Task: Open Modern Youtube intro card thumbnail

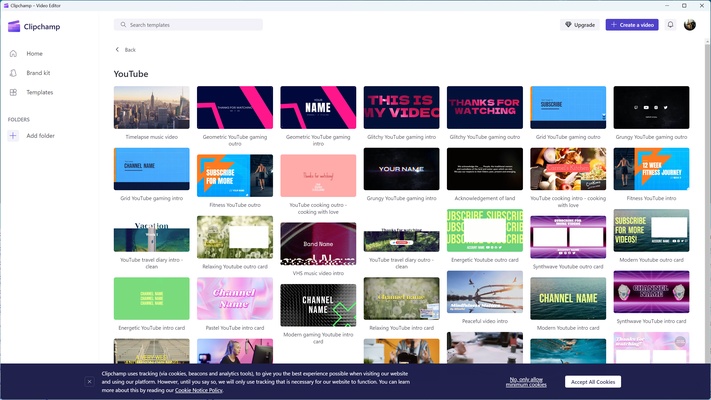Action: click(568, 298)
